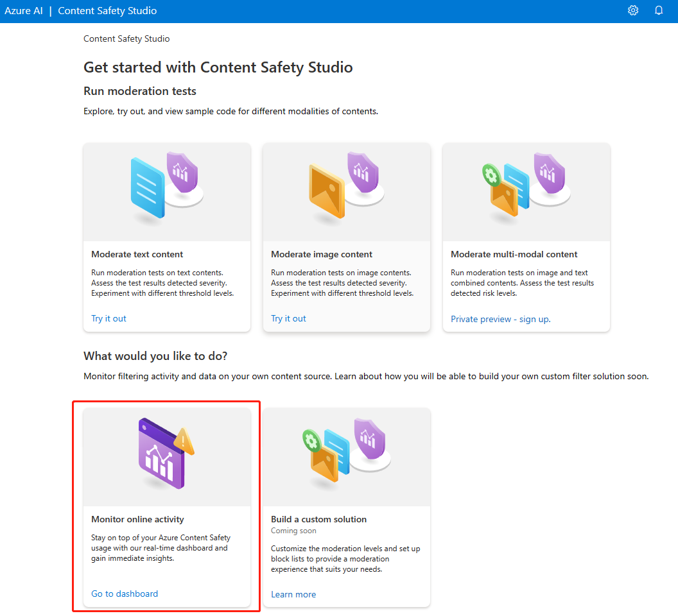
Task: Click Content Safety Studio in the top bar
Action: click(107, 11)
